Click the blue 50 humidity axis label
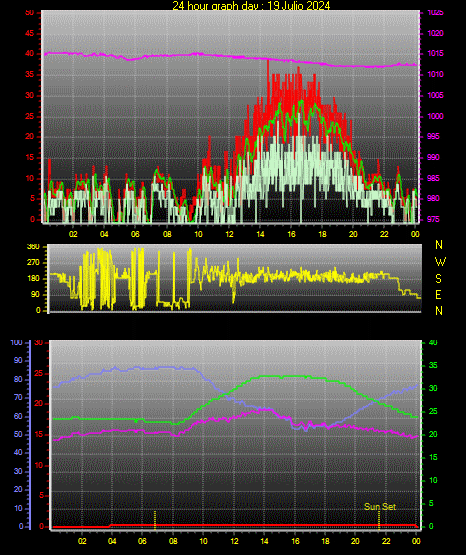Viewport: 466px width, 555px height. [x=18, y=434]
